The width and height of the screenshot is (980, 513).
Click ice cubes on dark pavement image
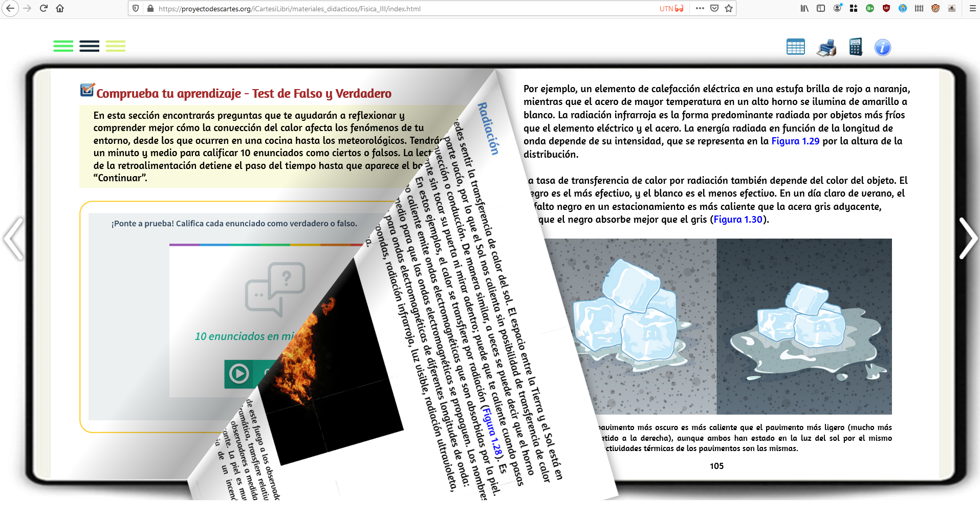804,327
